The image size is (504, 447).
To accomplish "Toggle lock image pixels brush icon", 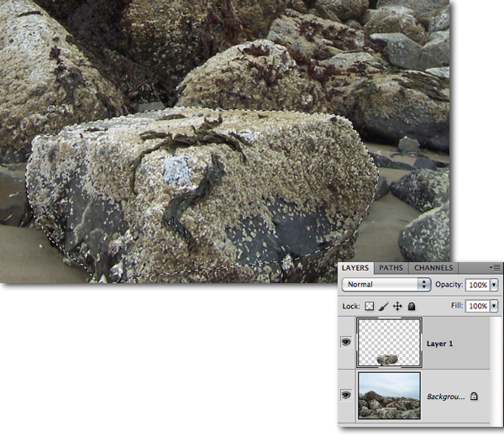I will click(384, 306).
